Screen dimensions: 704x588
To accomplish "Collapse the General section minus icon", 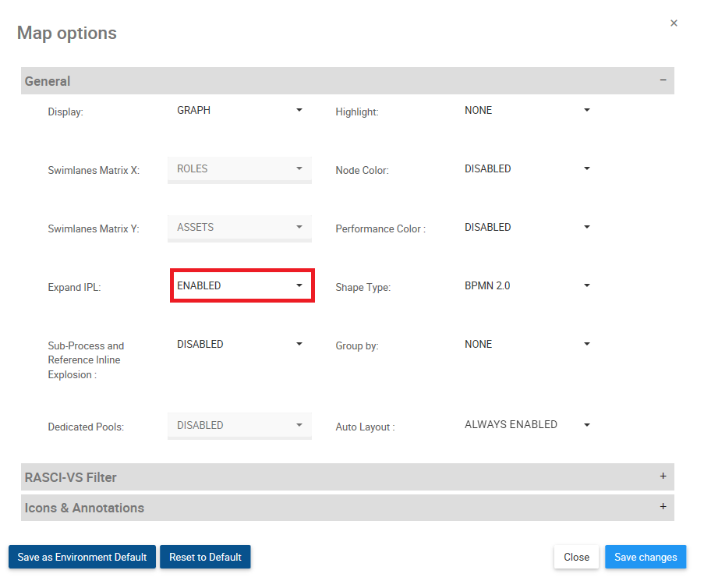I will click(x=663, y=80).
